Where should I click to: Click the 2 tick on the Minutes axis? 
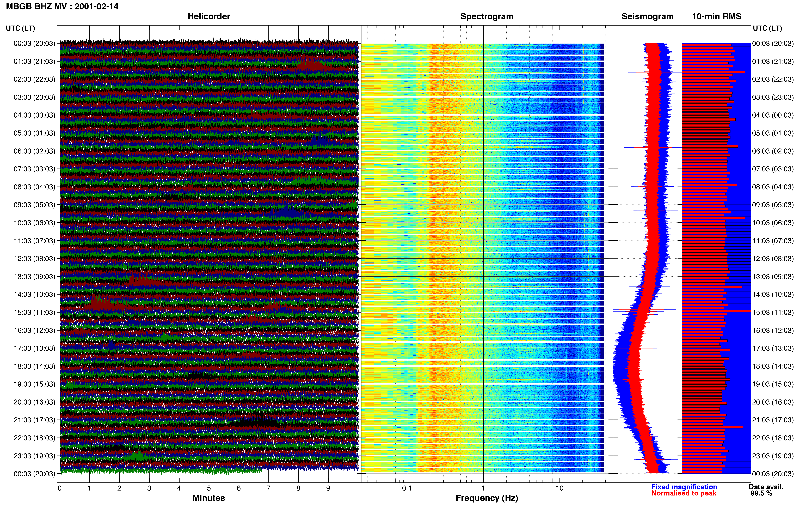119,488
